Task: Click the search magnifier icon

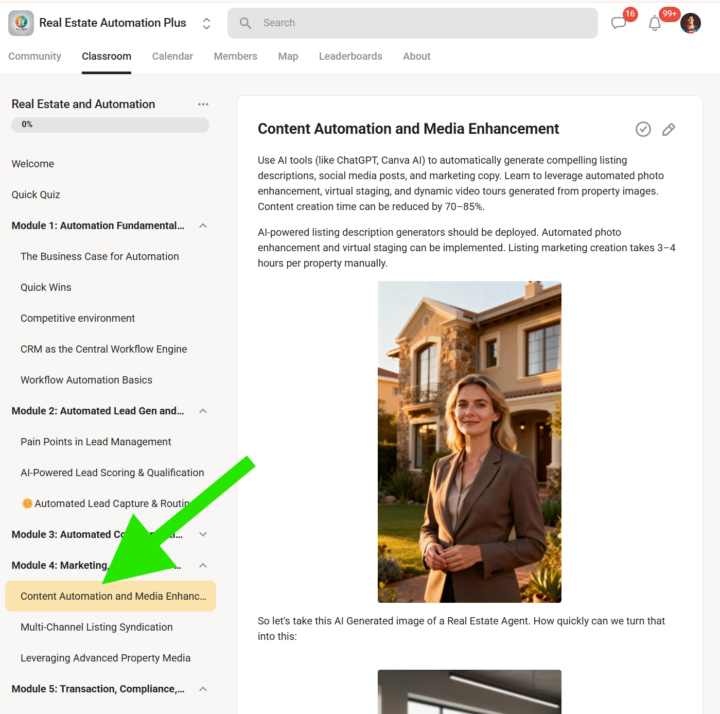Action: 245,23
